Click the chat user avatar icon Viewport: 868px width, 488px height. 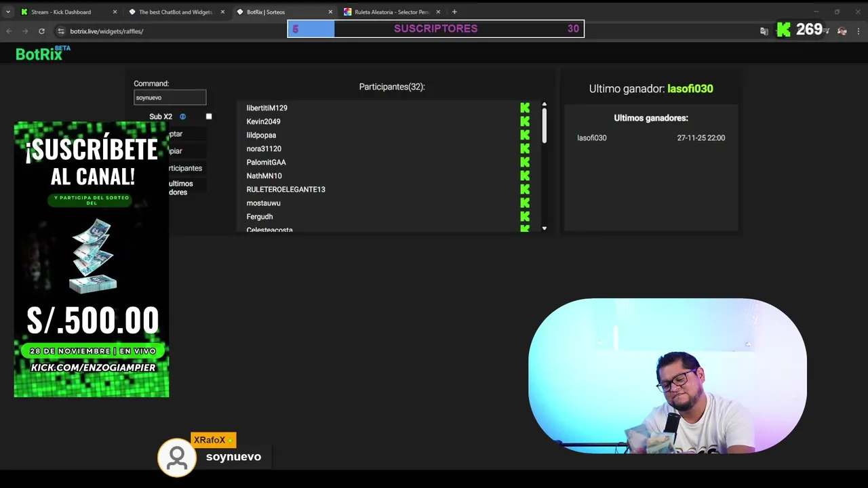(x=177, y=458)
